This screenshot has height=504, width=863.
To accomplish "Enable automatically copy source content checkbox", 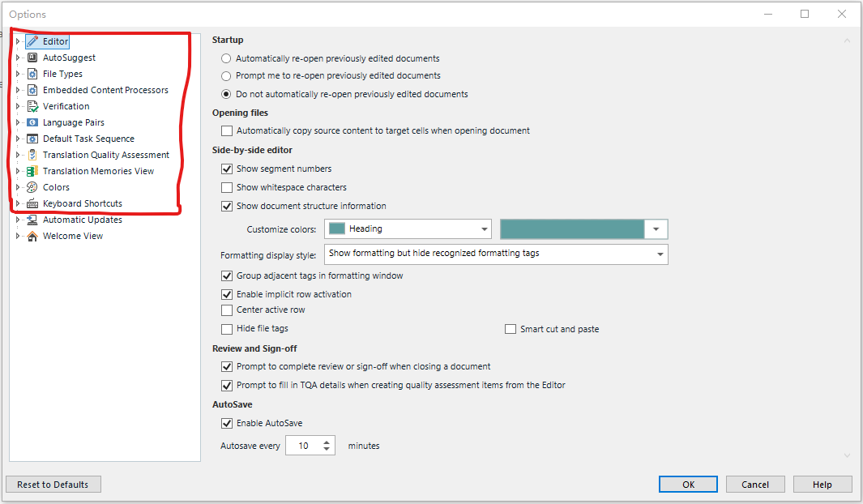I will [x=227, y=131].
